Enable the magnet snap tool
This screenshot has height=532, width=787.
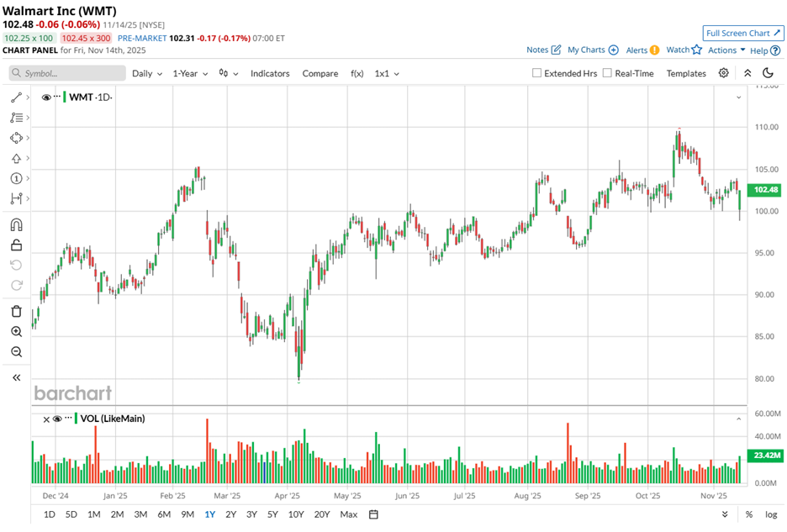click(16, 225)
